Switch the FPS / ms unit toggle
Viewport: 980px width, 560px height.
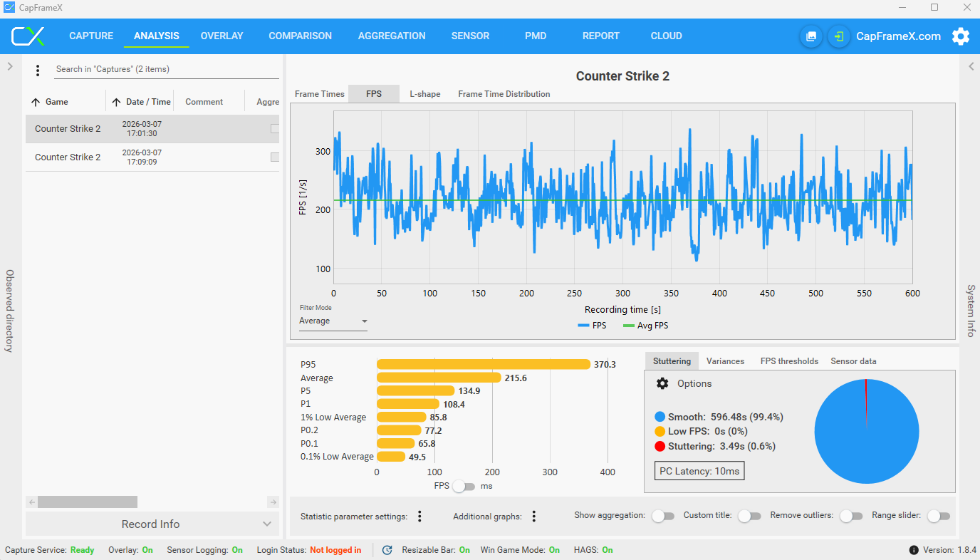point(464,486)
